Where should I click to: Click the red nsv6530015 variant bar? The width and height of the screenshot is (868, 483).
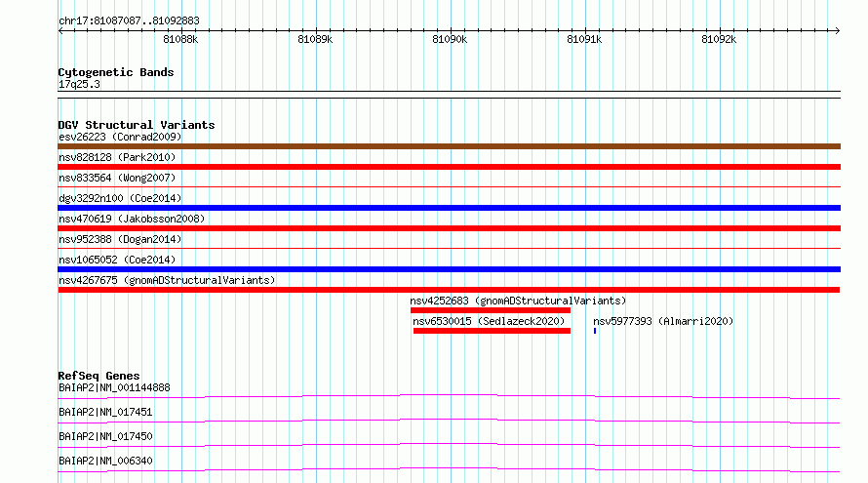(x=492, y=331)
